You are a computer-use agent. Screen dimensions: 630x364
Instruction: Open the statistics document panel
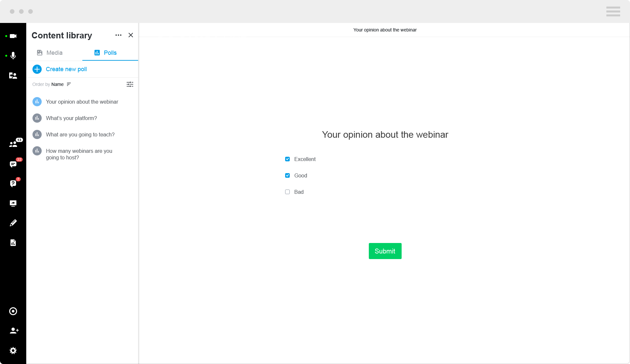click(13, 243)
